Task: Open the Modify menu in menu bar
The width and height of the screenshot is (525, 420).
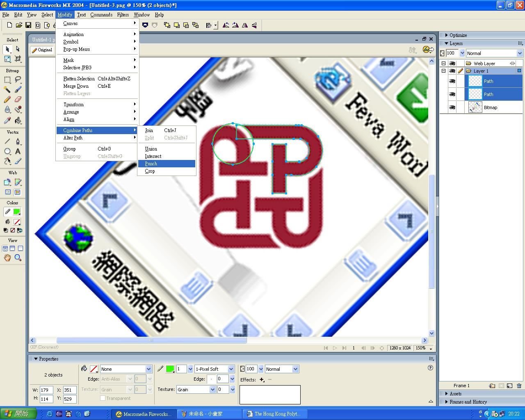Action: click(x=65, y=15)
